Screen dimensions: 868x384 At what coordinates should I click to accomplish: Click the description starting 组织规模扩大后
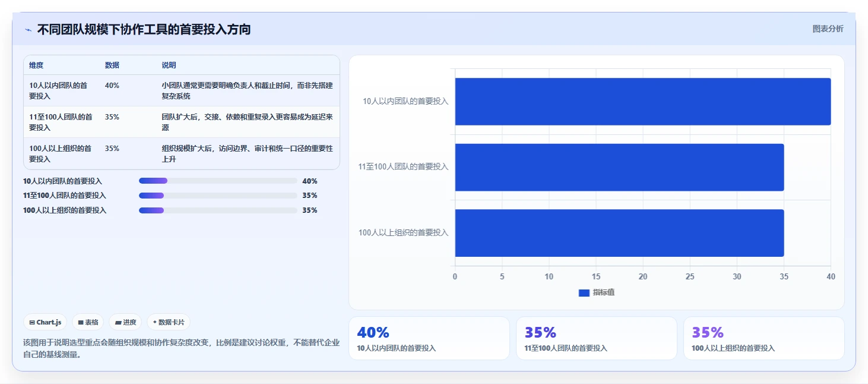click(x=247, y=153)
